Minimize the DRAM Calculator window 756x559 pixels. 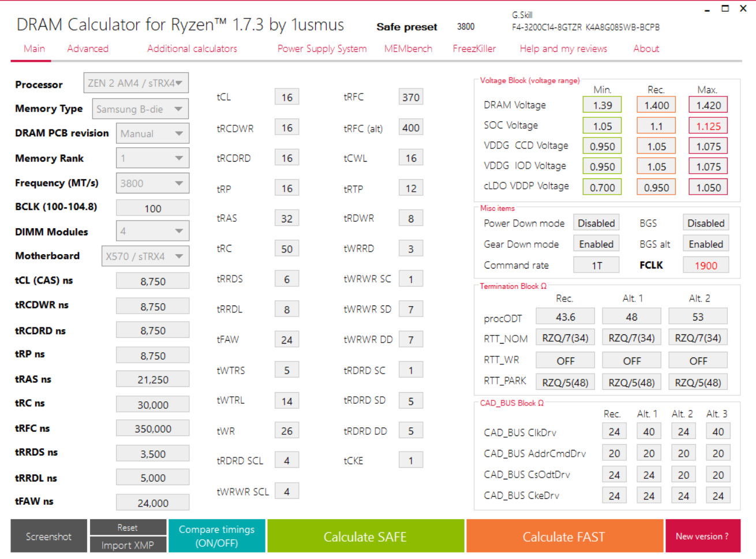click(x=707, y=9)
